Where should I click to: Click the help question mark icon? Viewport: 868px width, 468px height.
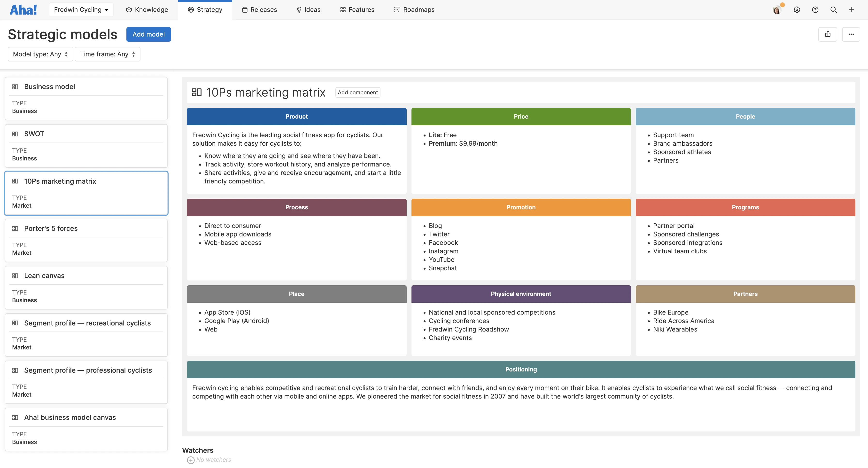pos(815,10)
